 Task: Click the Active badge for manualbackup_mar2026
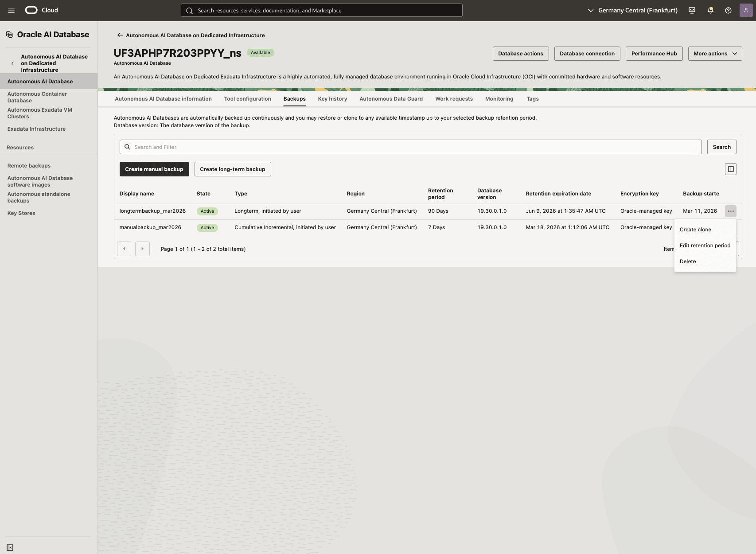tap(207, 227)
